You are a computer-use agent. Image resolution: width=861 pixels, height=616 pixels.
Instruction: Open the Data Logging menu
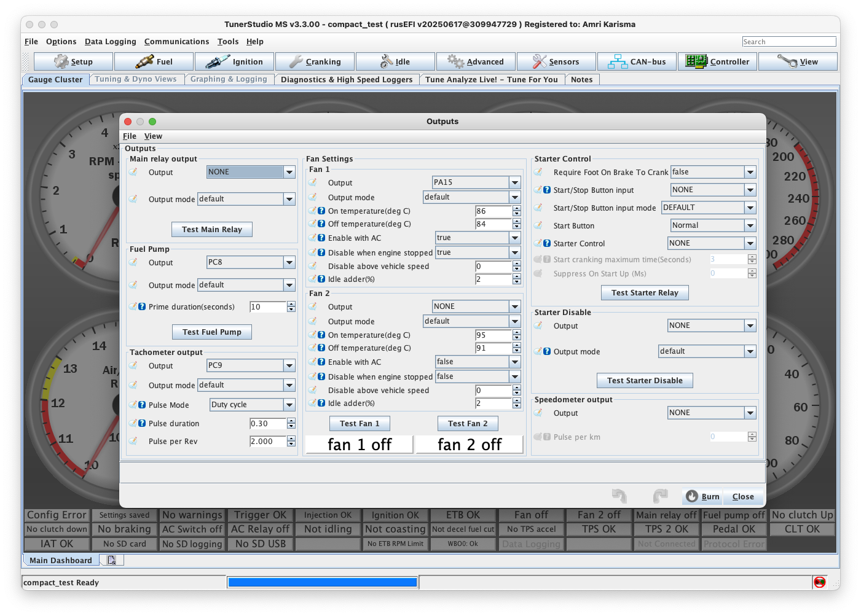pos(110,42)
